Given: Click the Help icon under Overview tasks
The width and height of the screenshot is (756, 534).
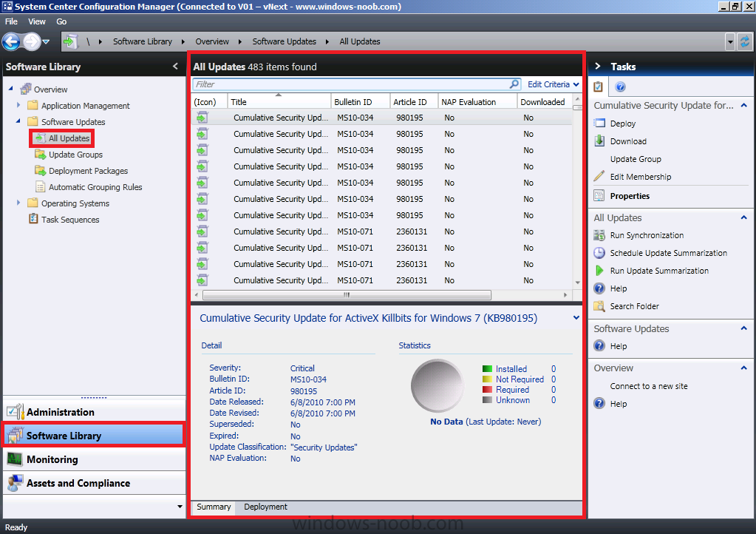Looking at the screenshot, I should point(599,403).
